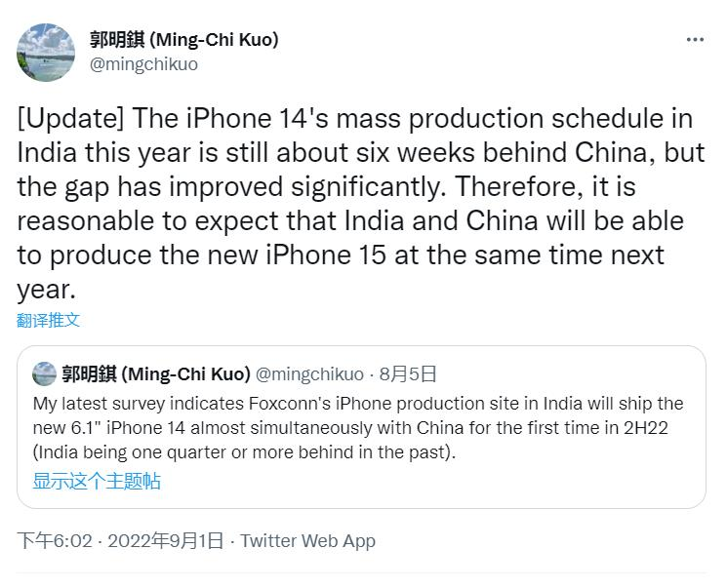Screen dimensions: 727x588
Task: Click the quoted tweet's author name
Action: 156,374
